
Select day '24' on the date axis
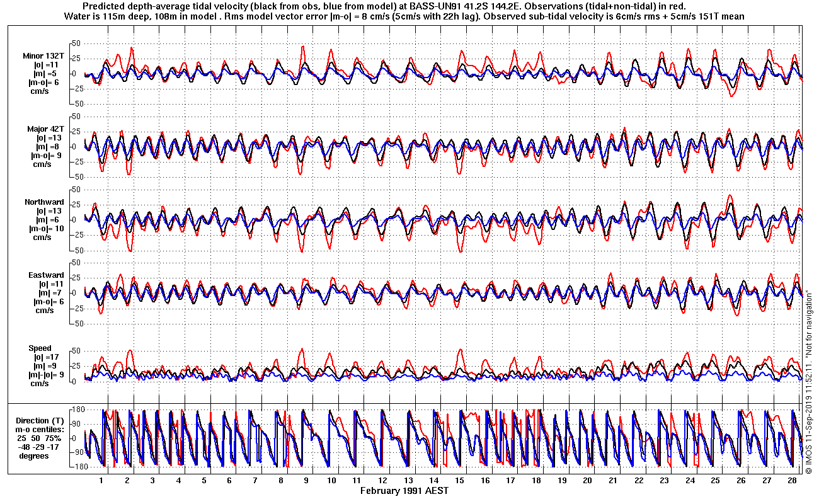pos(690,480)
